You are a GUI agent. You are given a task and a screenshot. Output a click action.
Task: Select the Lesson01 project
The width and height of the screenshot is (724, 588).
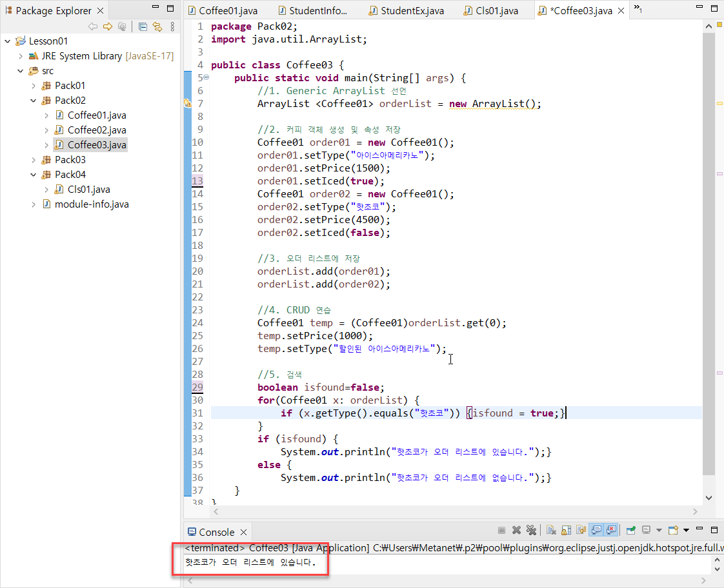[48, 41]
